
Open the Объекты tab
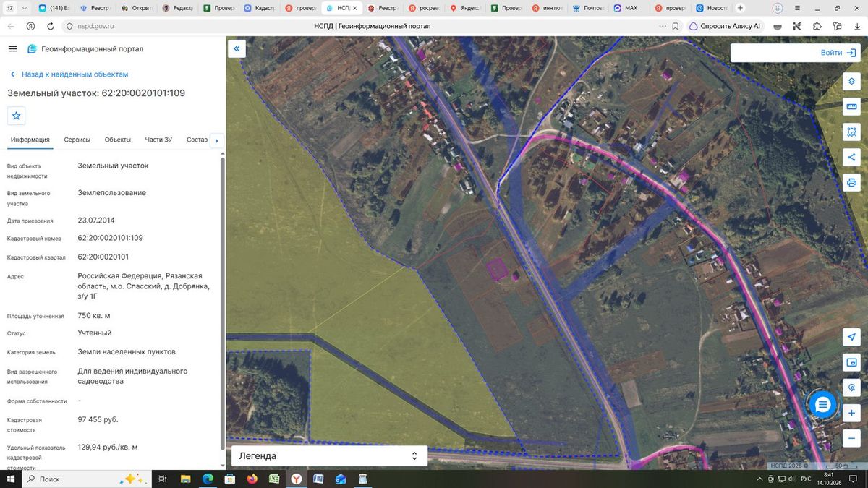click(x=118, y=140)
